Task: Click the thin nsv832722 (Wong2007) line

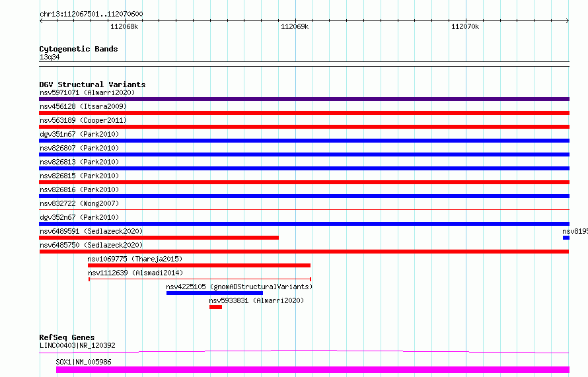Action: click(304, 209)
